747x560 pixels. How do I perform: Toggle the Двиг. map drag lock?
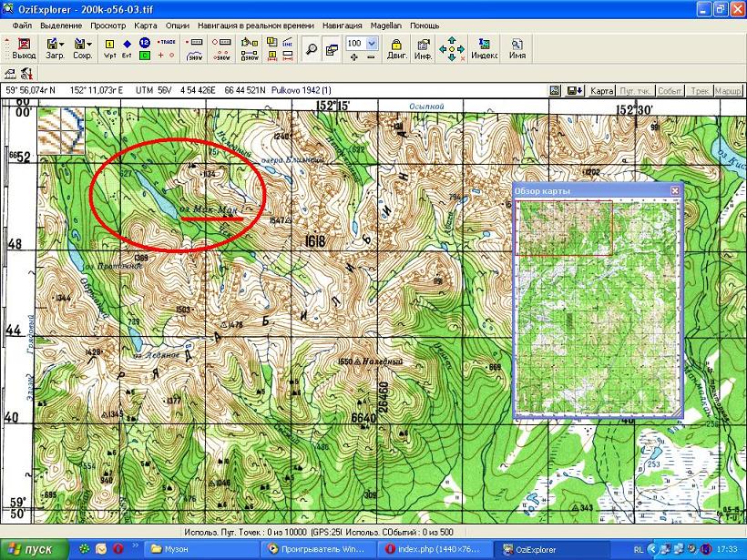397,48
